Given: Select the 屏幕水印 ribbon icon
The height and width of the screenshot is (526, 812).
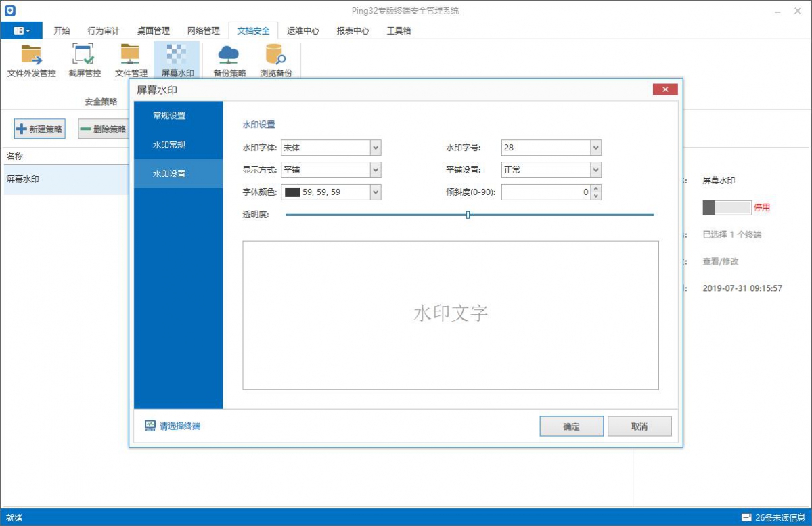Looking at the screenshot, I should pos(177,56).
